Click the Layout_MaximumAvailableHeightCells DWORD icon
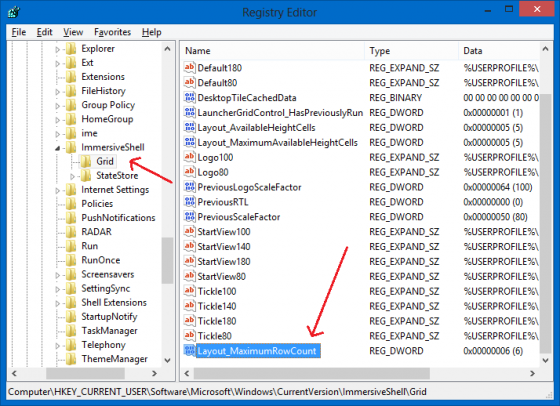Viewport: 560px width, 406px height. [x=189, y=142]
